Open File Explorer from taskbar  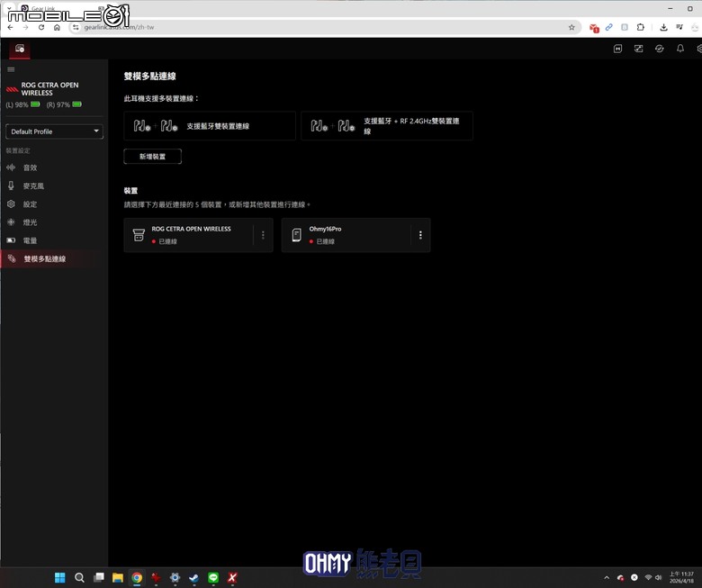click(118, 578)
